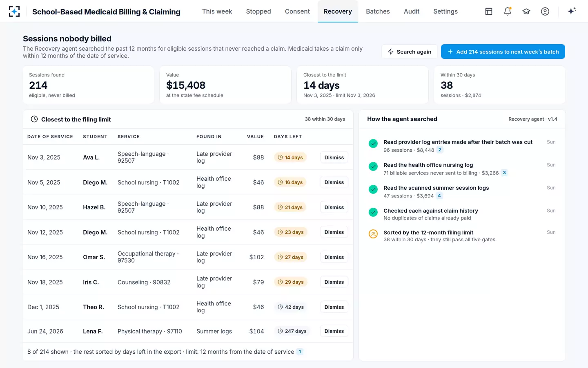The image size is (588, 368).
Task: Open the notifications bell
Action: tap(508, 11)
